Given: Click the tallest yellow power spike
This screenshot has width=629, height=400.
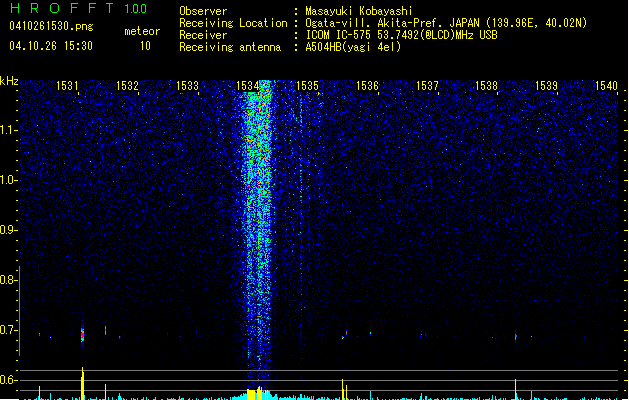Looking at the screenshot, I should (x=82, y=383).
